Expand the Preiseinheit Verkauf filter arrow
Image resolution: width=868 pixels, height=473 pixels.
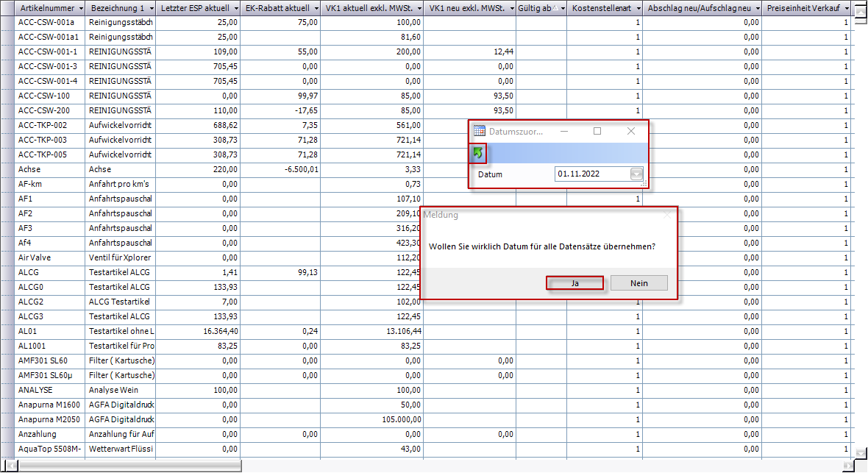[x=847, y=8]
